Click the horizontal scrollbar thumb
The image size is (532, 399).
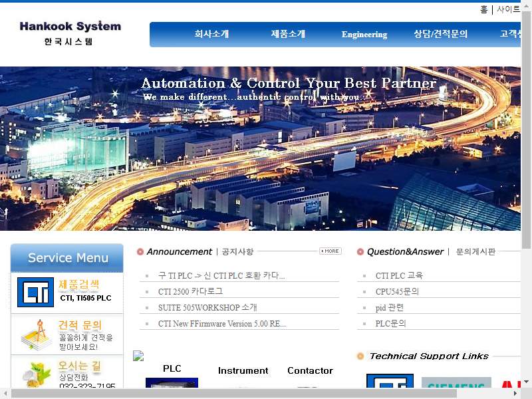click(234, 393)
